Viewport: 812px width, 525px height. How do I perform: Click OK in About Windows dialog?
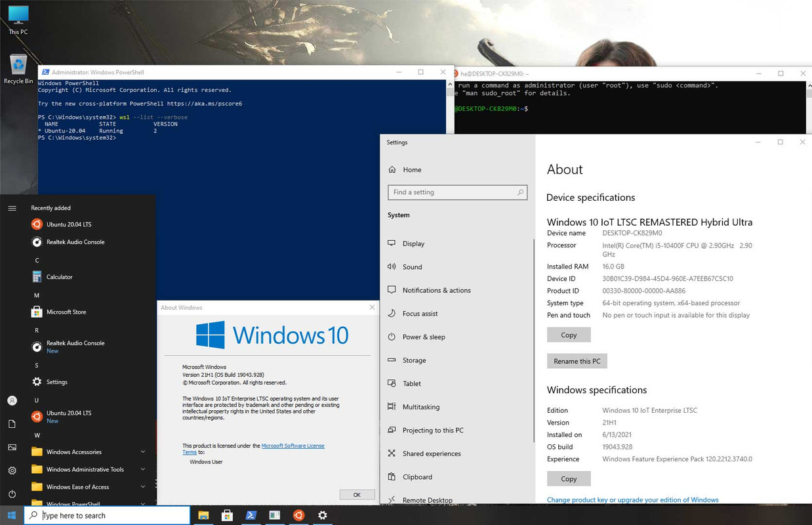pos(357,495)
